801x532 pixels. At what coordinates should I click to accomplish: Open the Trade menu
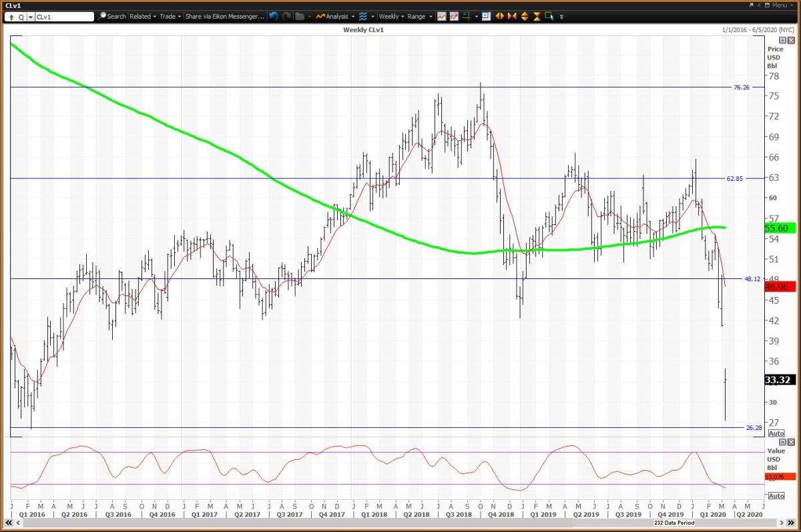coord(170,16)
